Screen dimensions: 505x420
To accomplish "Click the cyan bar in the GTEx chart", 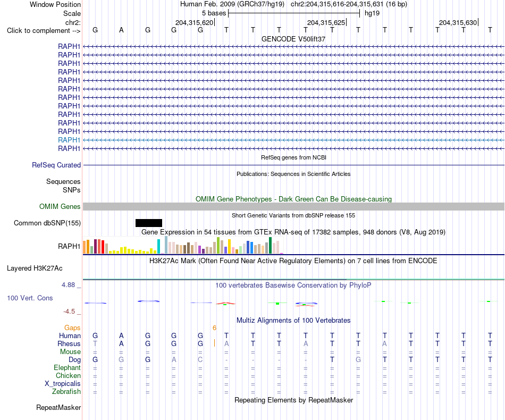I will click(158, 246).
